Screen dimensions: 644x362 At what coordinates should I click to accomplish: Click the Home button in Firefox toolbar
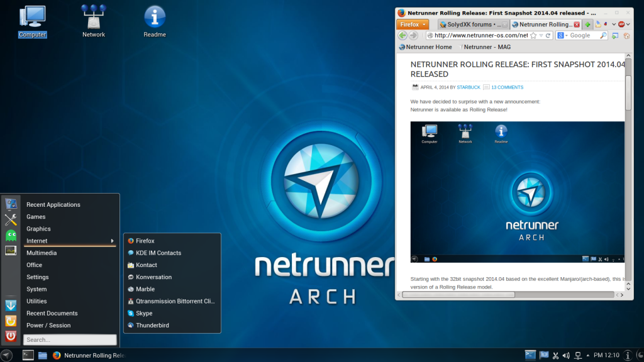coord(626,36)
